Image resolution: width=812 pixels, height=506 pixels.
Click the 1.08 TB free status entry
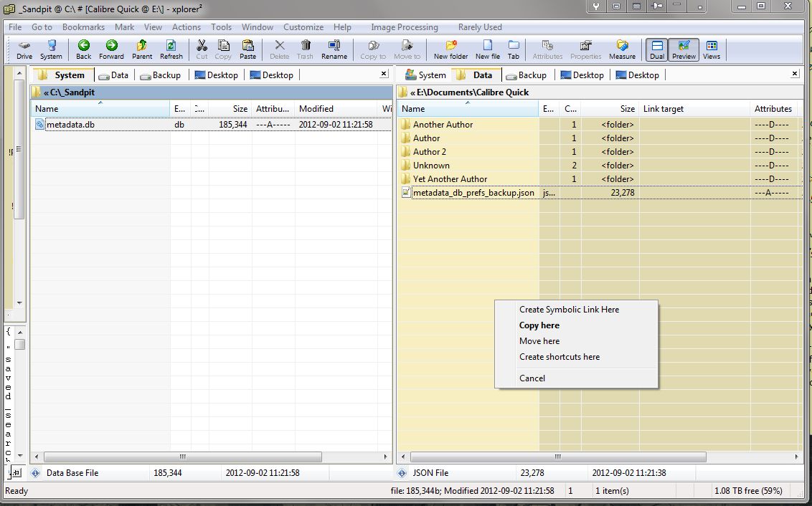(x=747, y=490)
